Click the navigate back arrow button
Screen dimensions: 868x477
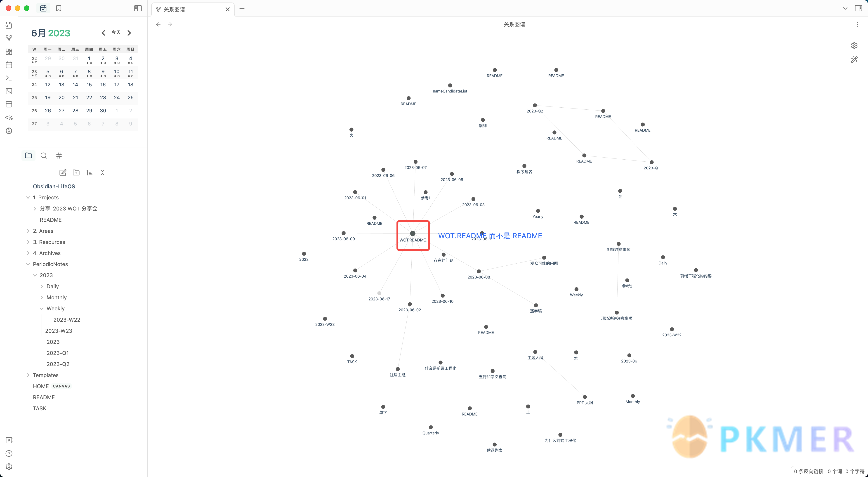158,24
